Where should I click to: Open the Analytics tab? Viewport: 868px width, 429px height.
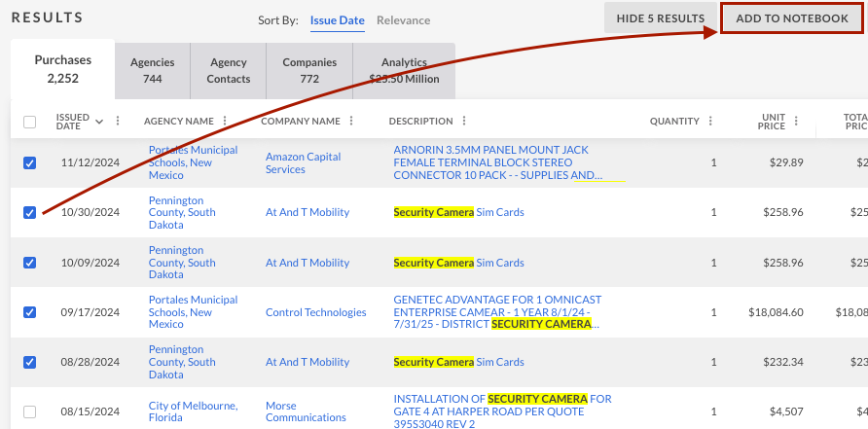click(404, 70)
